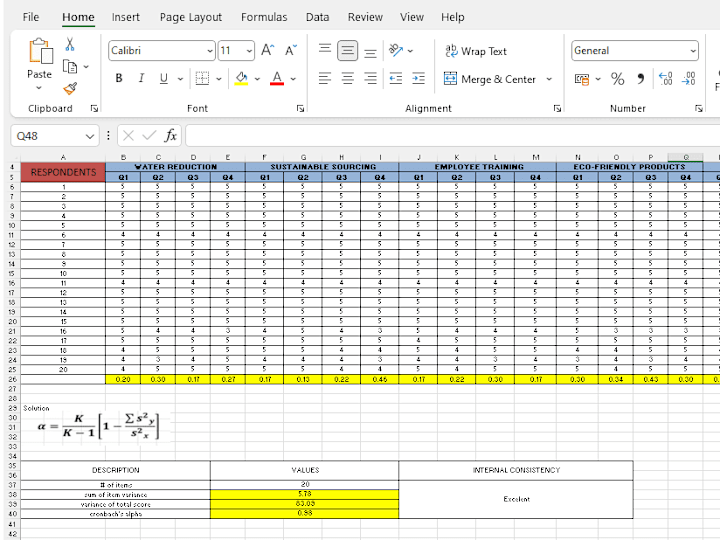
Task: Select the WATER REDUCTION header cell
Action: coord(175,167)
